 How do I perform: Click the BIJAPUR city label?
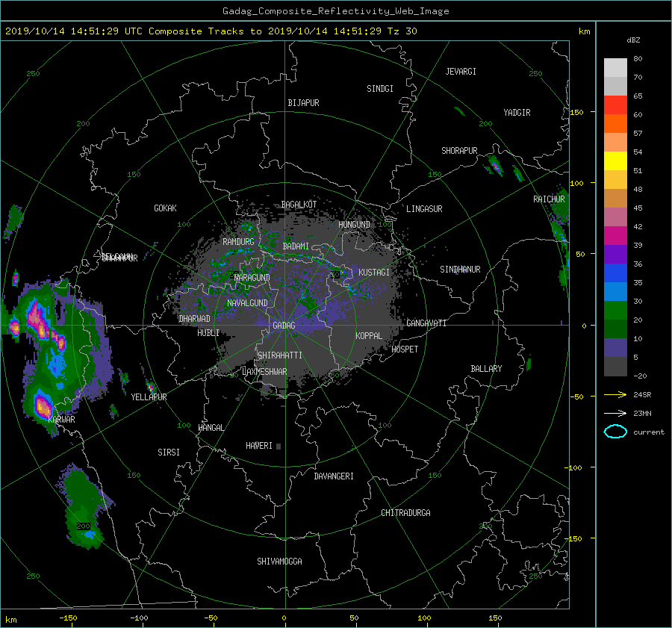[303, 103]
